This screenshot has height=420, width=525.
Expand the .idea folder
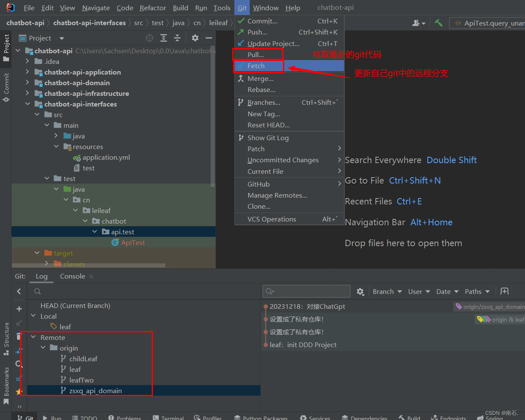point(28,61)
